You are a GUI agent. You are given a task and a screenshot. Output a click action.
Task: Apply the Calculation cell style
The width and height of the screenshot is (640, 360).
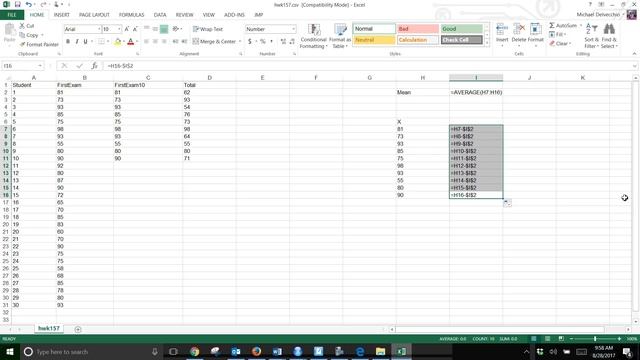click(x=418, y=40)
